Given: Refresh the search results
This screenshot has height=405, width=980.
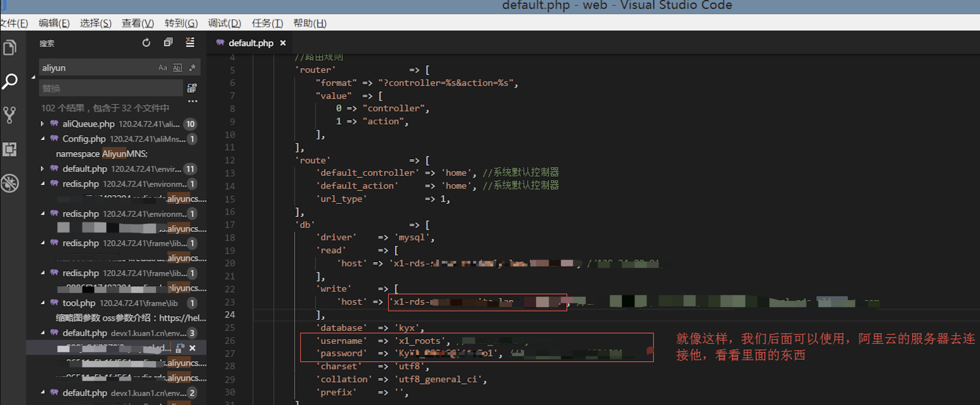Looking at the screenshot, I should tap(146, 42).
